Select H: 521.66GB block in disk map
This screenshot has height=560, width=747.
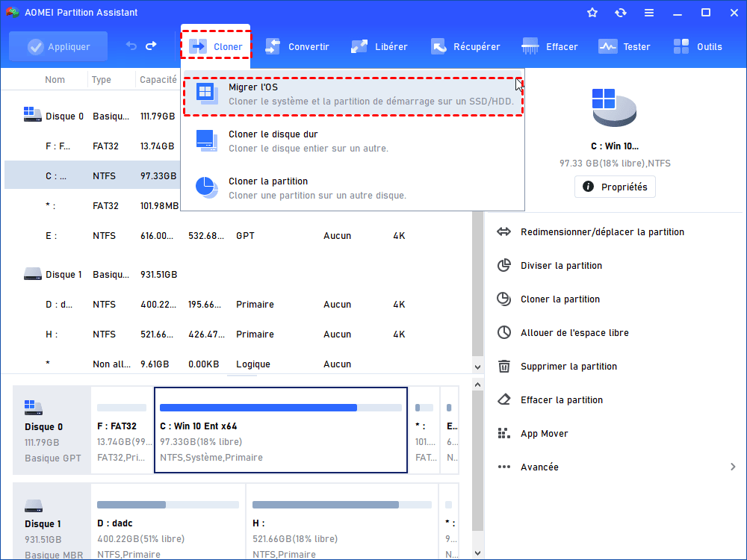tap(342, 522)
